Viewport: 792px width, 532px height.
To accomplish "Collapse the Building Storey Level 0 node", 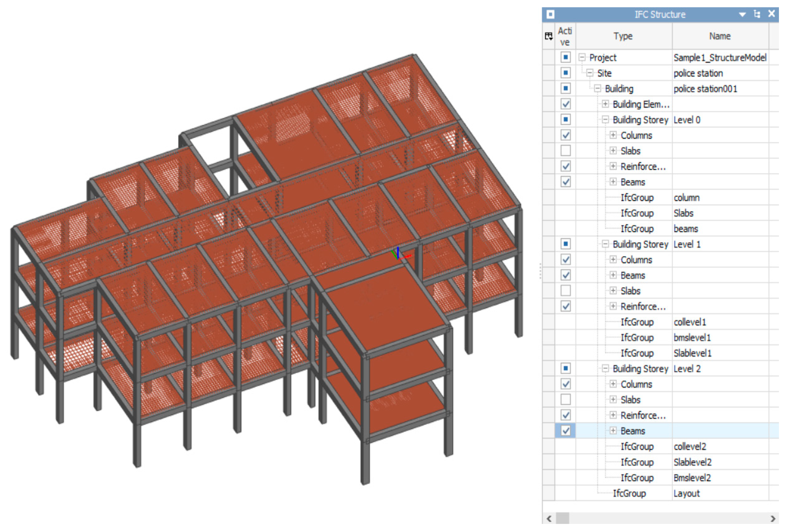I will click(605, 119).
